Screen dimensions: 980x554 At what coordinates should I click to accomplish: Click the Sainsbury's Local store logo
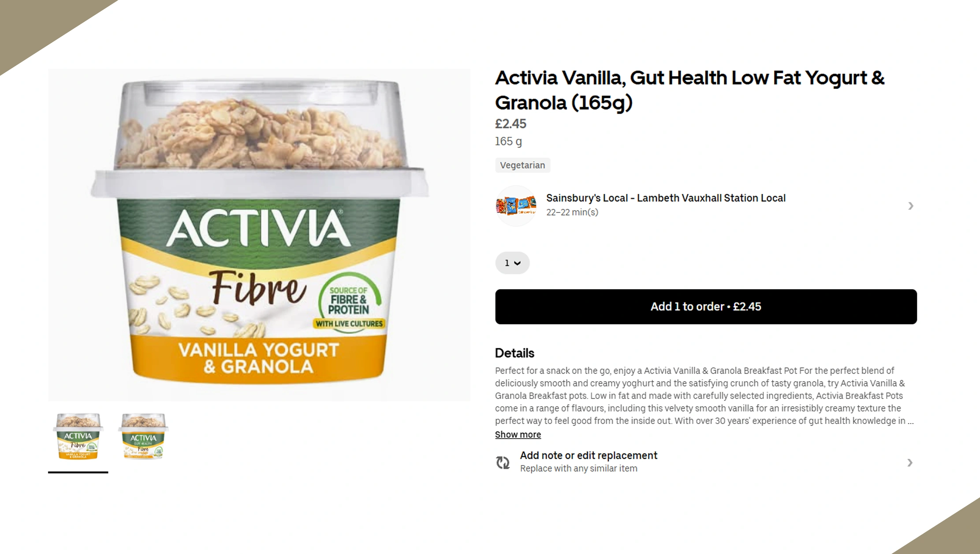[516, 206]
